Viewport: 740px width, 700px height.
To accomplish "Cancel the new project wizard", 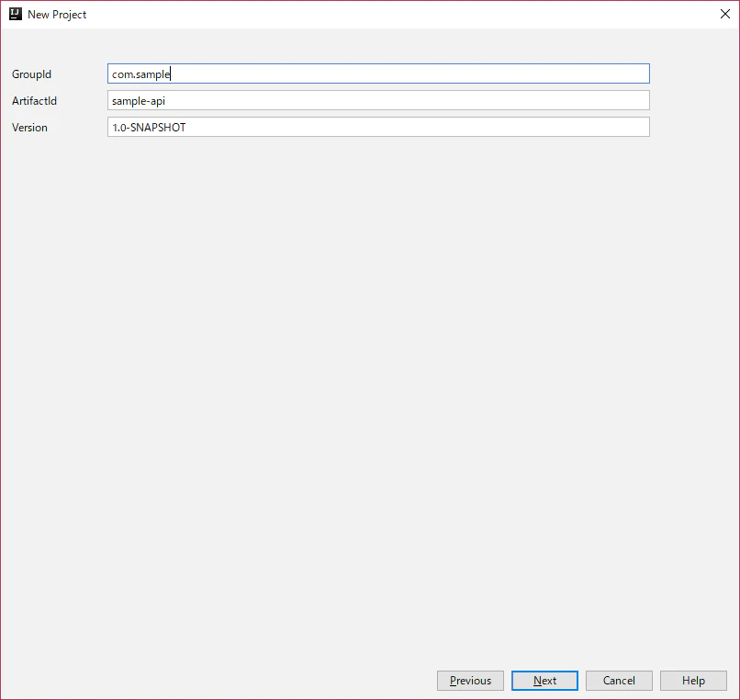I will point(619,681).
